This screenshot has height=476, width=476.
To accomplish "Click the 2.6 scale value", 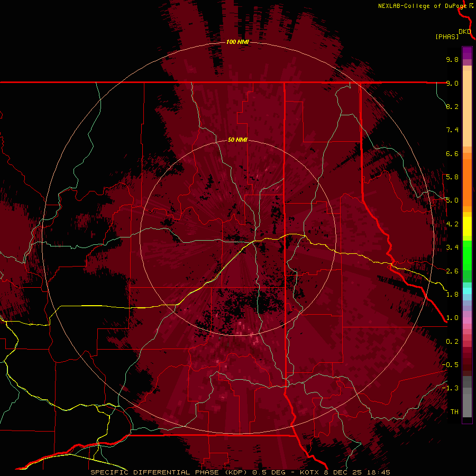I will point(452,271).
